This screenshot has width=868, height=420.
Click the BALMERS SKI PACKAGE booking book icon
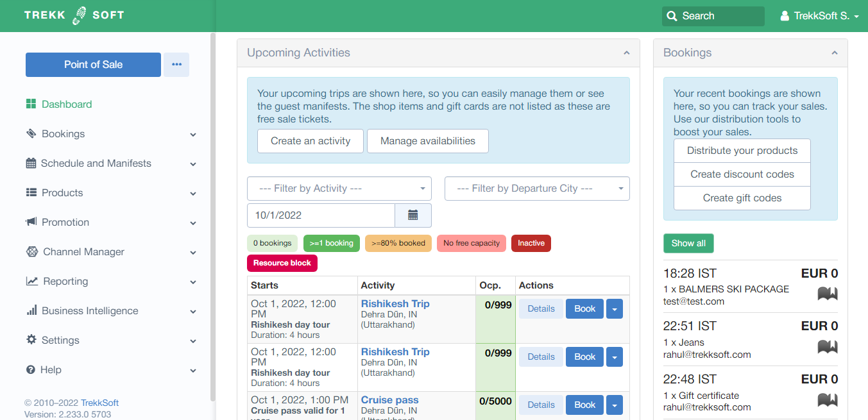828,294
